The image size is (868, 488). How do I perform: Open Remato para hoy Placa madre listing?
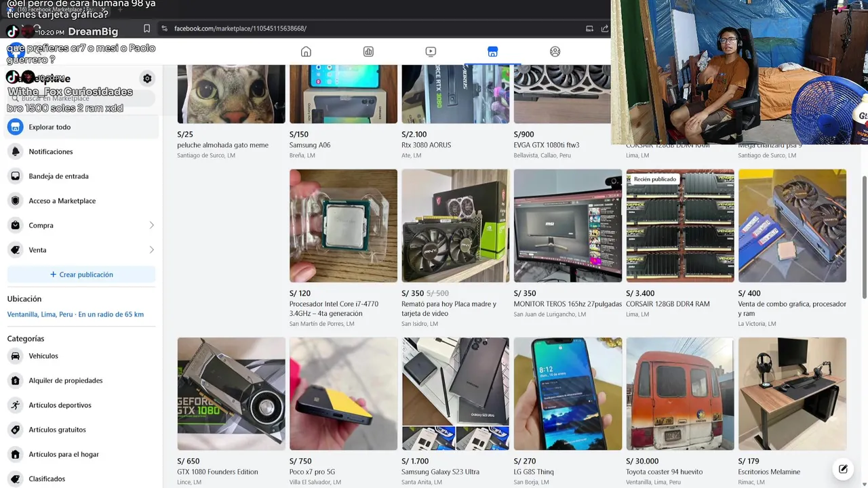click(455, 248)
